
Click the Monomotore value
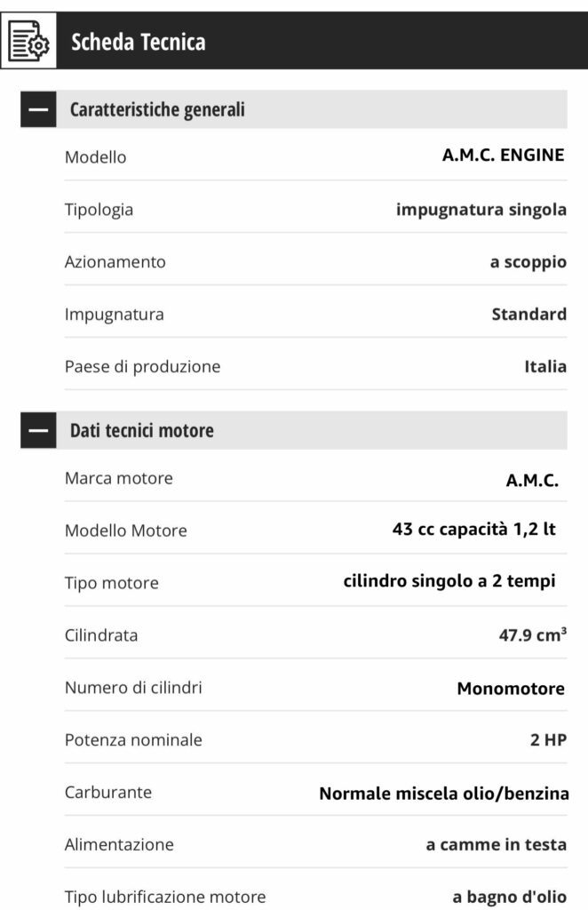[x=511, y=689]
